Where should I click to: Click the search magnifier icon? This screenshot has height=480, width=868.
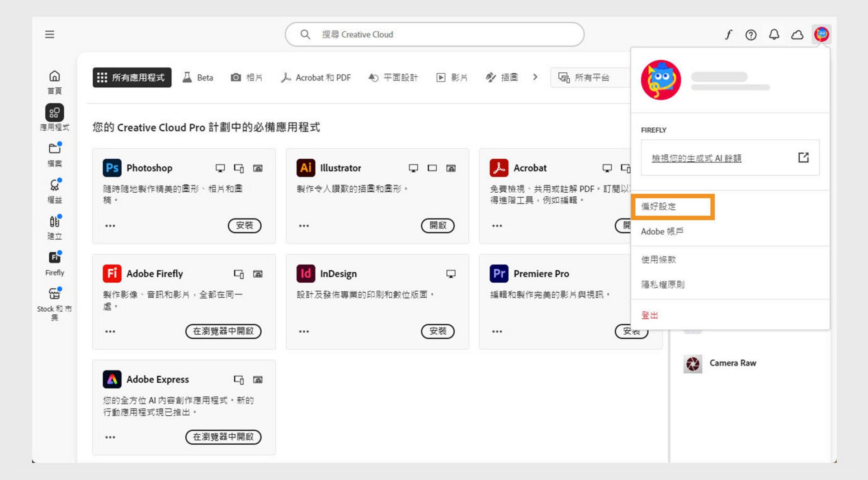tap(305, 34)
